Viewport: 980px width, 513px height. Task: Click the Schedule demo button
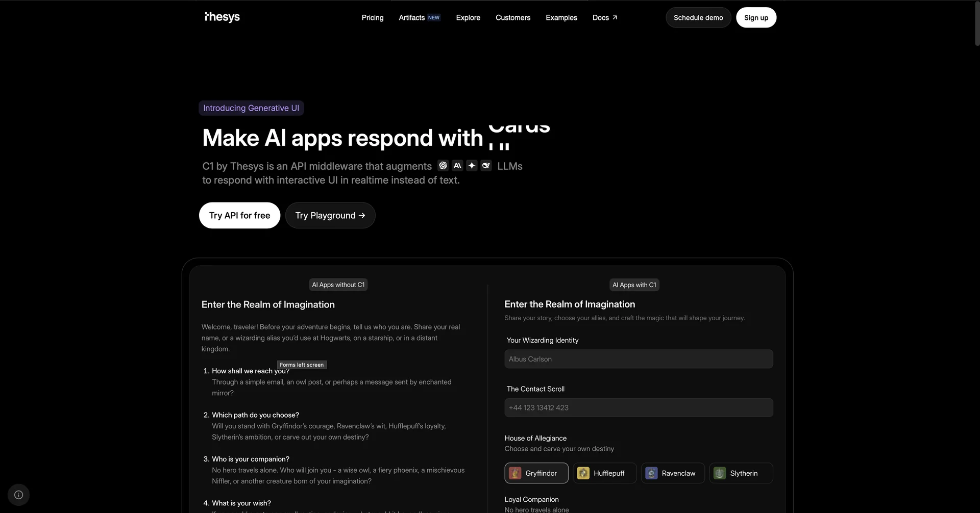point(698,17)
